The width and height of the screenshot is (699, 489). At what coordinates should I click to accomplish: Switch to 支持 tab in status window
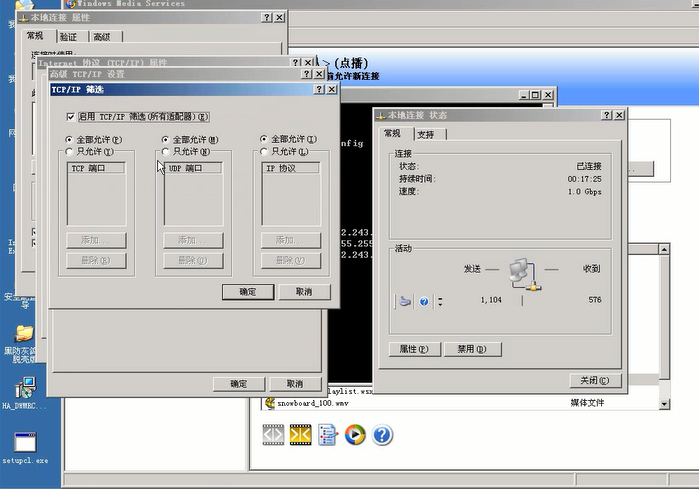click(430, 134)
